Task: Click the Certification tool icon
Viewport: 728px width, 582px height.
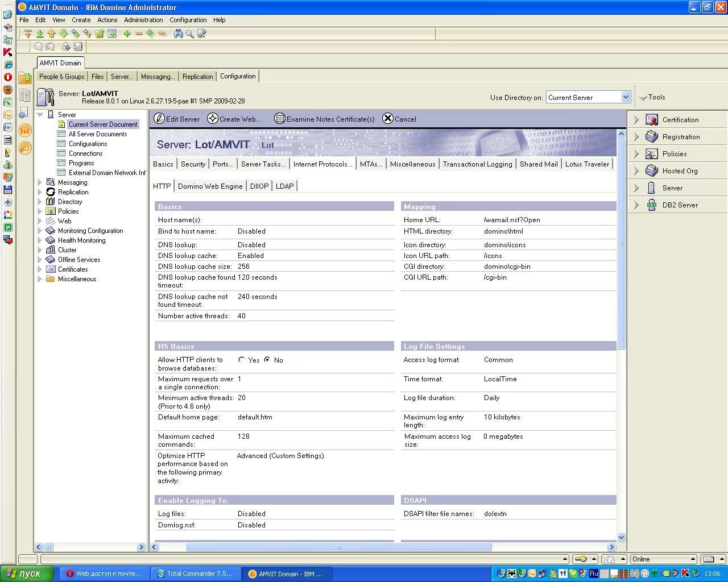Action: click(x=652, y=120)
